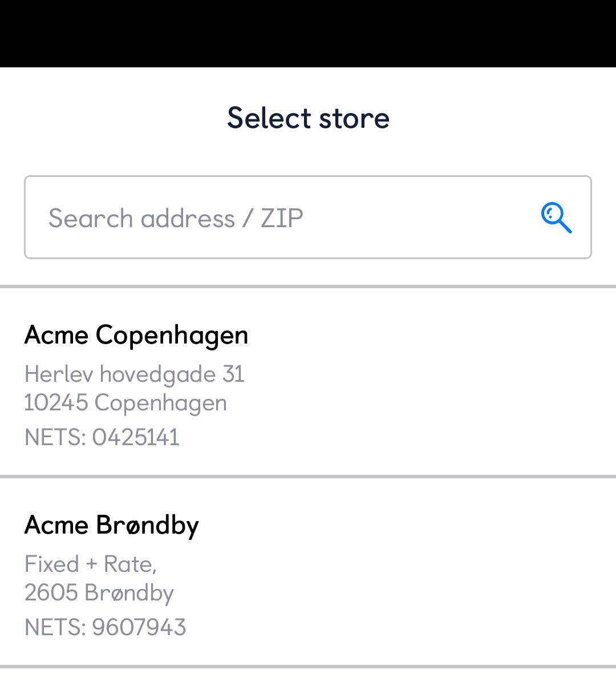
Task: Click the NETS: 9607943 number
Action: coord(106,627)
